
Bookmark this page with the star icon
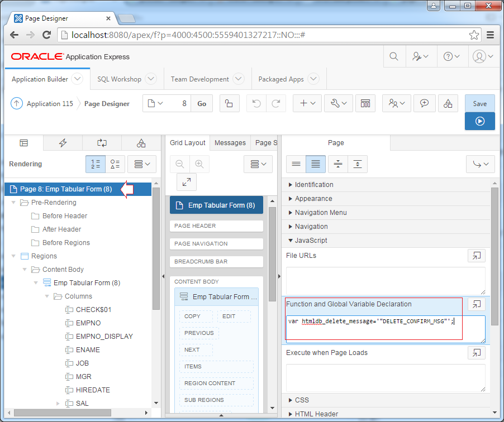474,35
